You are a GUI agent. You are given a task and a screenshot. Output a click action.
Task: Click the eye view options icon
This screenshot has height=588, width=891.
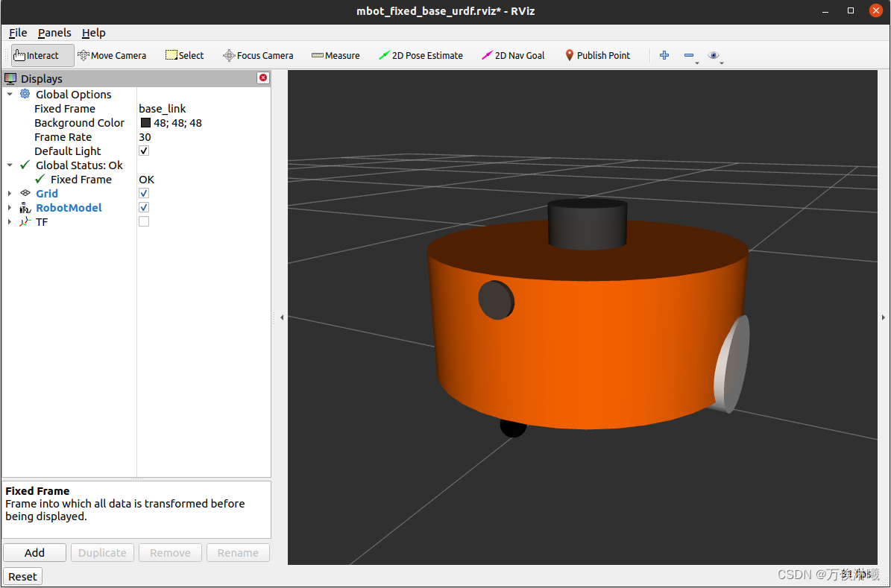click(x=713, y=55)
